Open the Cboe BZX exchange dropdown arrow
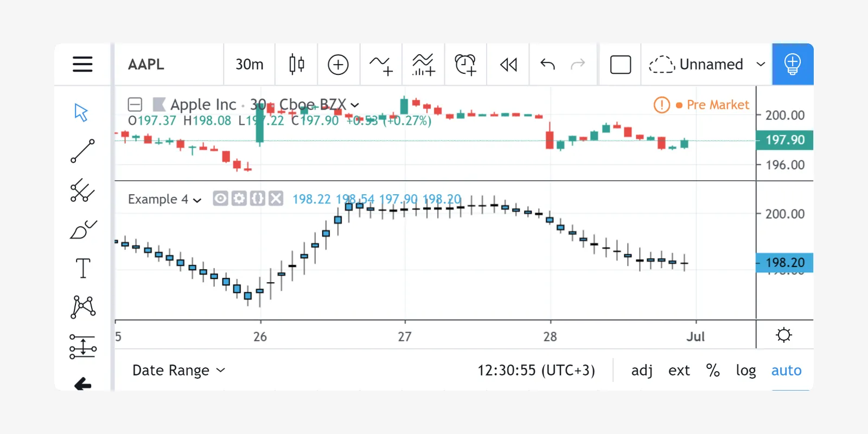The height and width of the screenshot is (434, 868). [355, 105]
